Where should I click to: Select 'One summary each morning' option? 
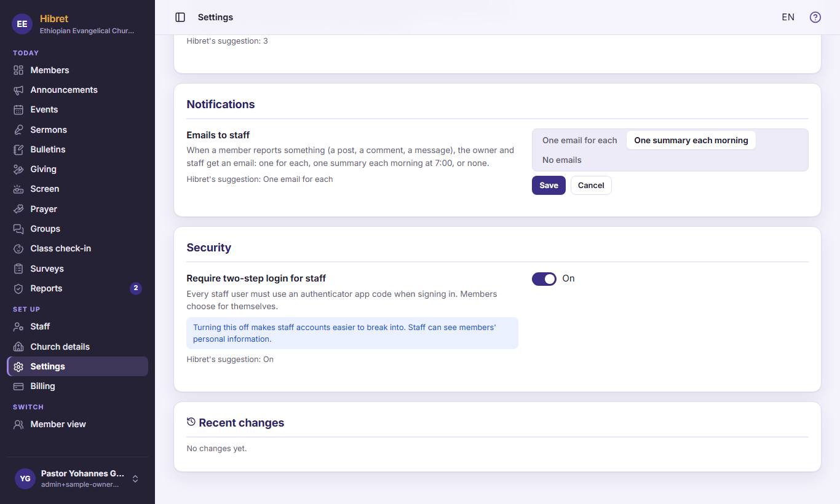click(x=691, y=140)
